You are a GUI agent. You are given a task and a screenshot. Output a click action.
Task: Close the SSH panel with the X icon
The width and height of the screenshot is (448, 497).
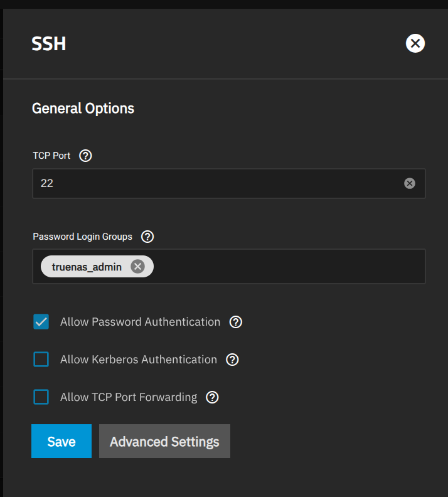click(x=415, y=43)
